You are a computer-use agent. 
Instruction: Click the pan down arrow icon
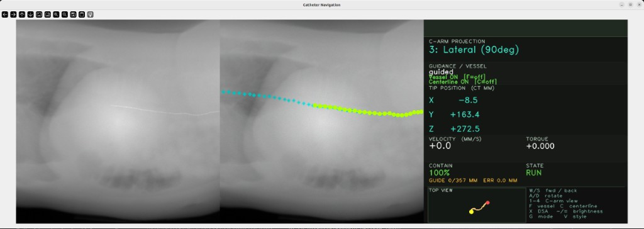(x=30, y=14)
